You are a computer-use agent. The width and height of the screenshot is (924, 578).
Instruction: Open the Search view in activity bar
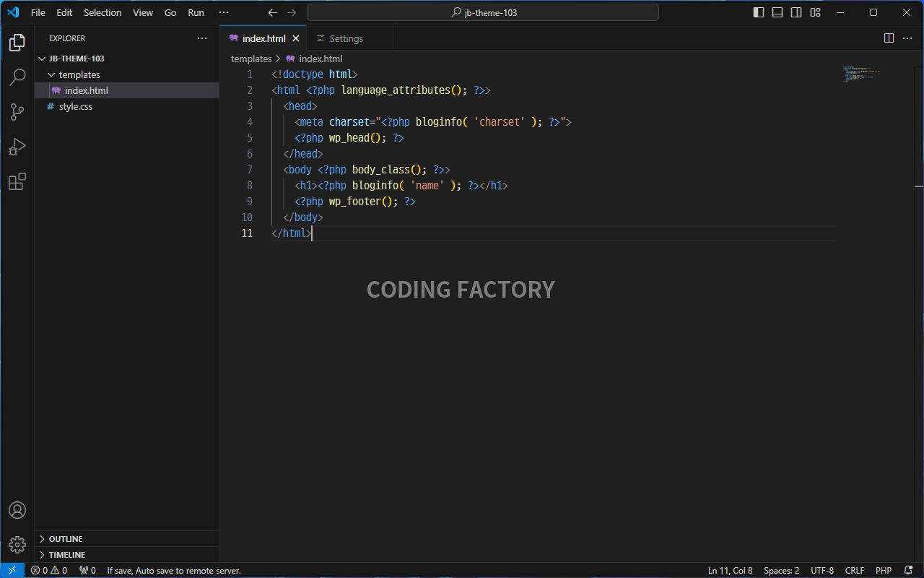tap(17, 77)
